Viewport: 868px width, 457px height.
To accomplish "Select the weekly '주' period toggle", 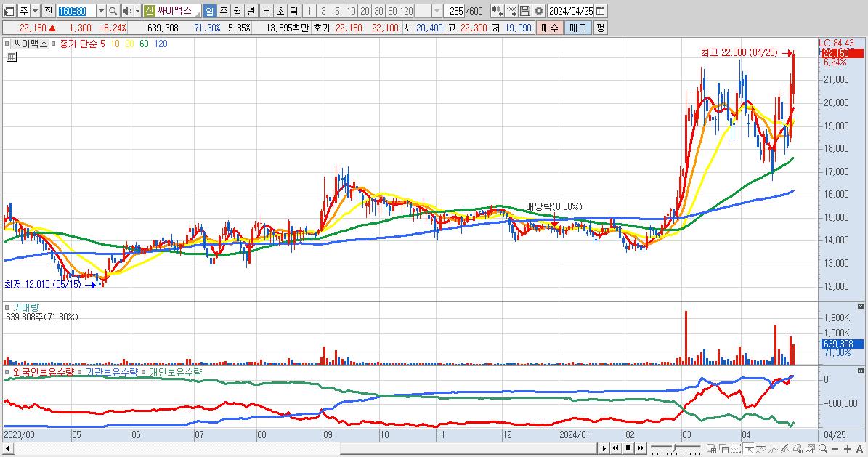I will pos(223,11).
